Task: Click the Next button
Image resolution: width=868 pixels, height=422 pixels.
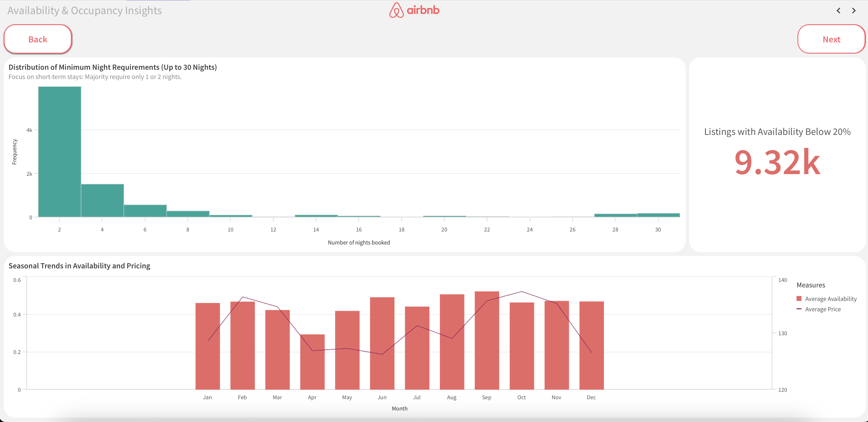Action: [x=831, y=39]
